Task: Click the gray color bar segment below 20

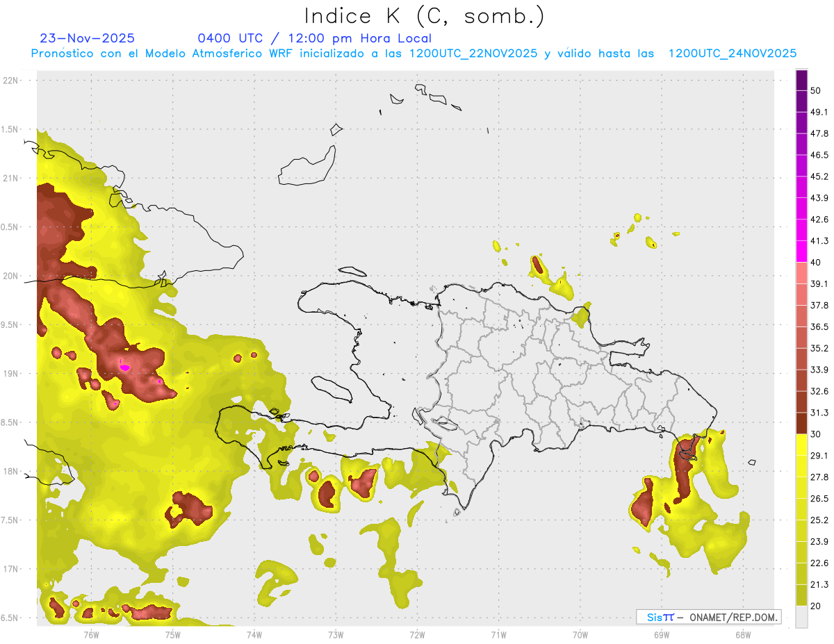Action: tap(801, 616)
